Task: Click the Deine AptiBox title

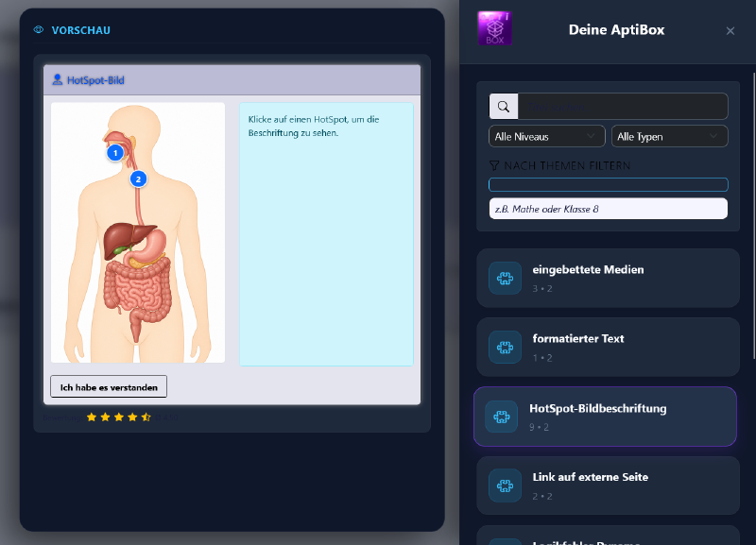Action: [617, 30]
